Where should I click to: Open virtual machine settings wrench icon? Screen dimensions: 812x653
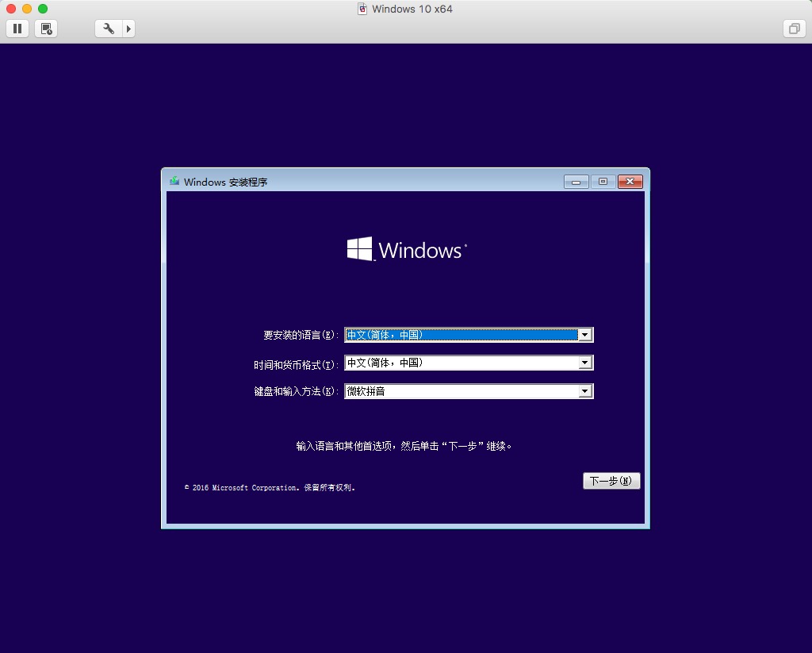click(109, 29)
